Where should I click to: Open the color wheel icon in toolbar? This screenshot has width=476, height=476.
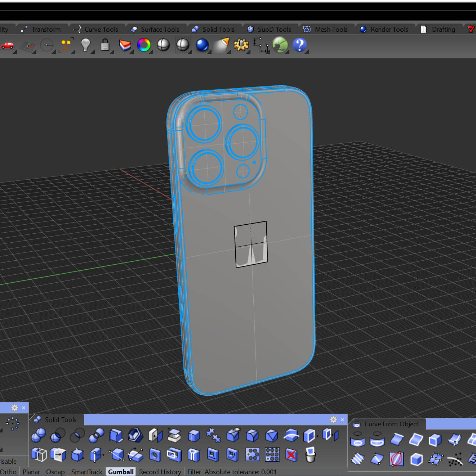tap(144, 45)
